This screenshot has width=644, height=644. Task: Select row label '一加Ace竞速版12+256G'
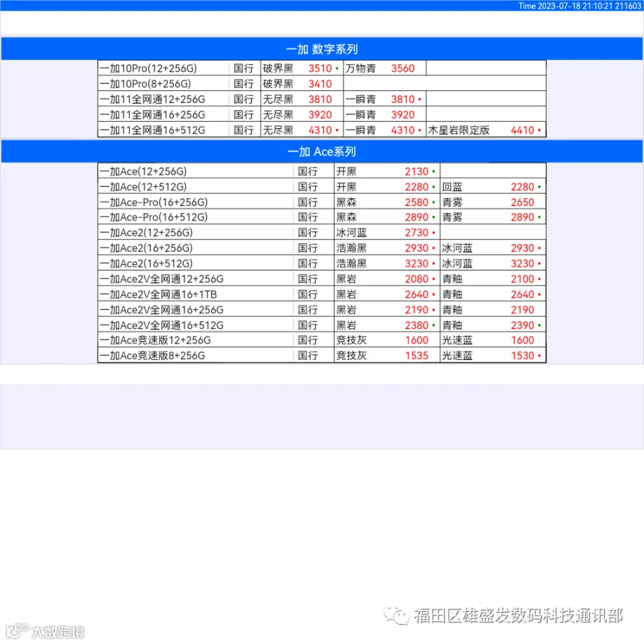(x=155, y=340)
